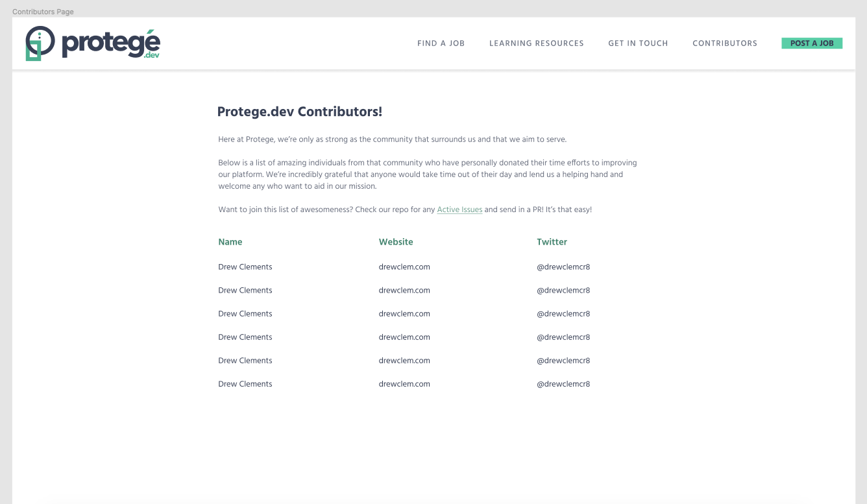This screenshot has width=867, height=504.
Task: Click the Contributors Page browser tab label
Action: (x=43, y=11)
